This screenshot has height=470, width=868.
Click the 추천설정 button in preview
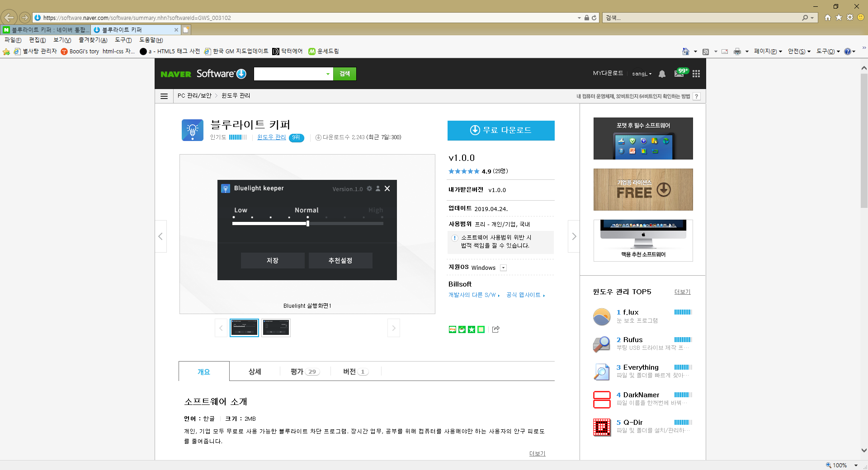click(340, 260)
